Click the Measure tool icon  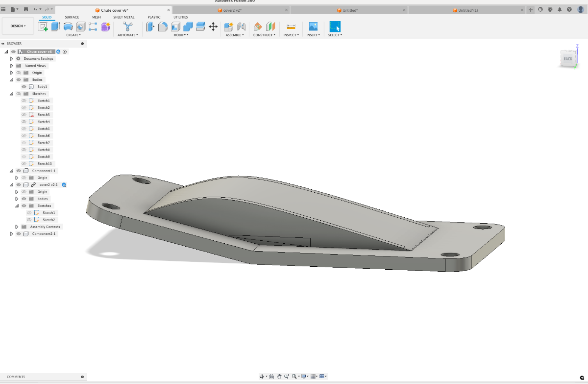pos(291,27)
